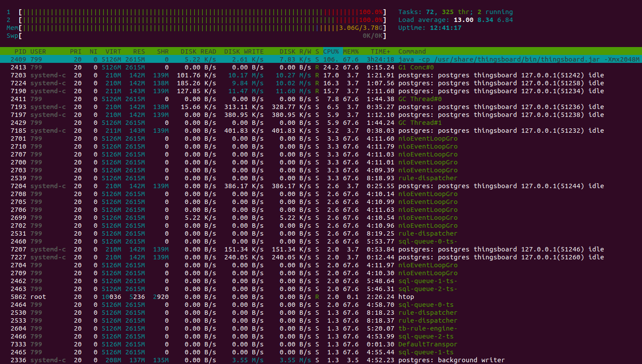Click the USER column header

point(38,51)
